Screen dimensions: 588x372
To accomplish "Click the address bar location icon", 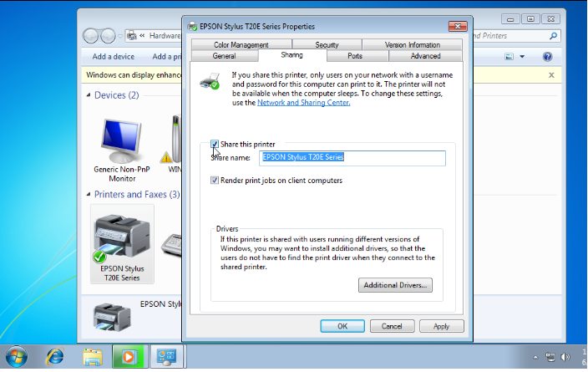I will point(132,36).
